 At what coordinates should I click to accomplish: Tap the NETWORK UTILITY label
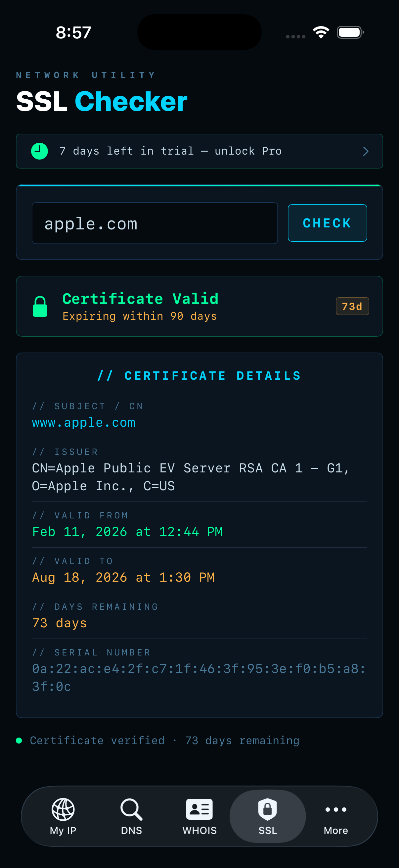[x=86, y=75]
